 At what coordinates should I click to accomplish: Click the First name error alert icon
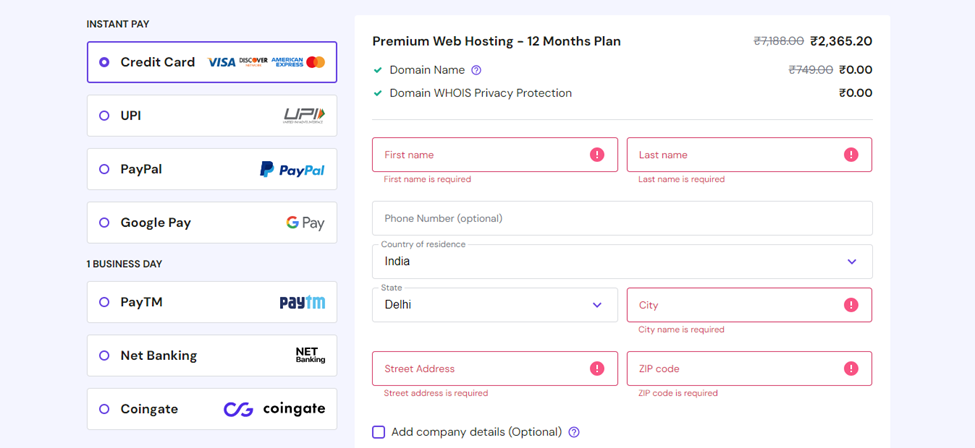597,154
